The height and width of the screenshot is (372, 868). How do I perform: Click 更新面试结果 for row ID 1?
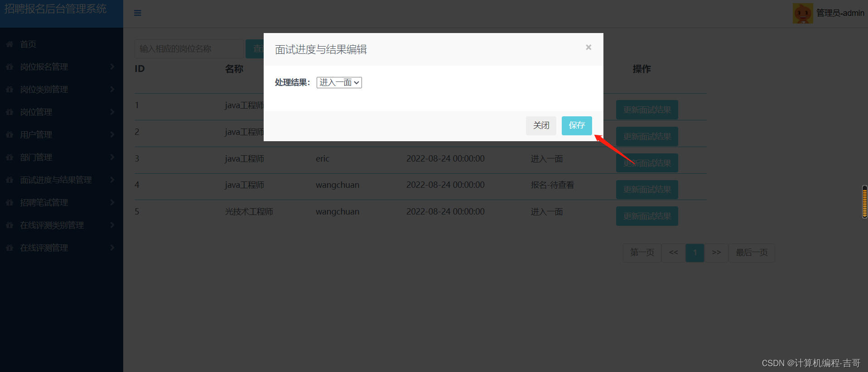(647, 110)
